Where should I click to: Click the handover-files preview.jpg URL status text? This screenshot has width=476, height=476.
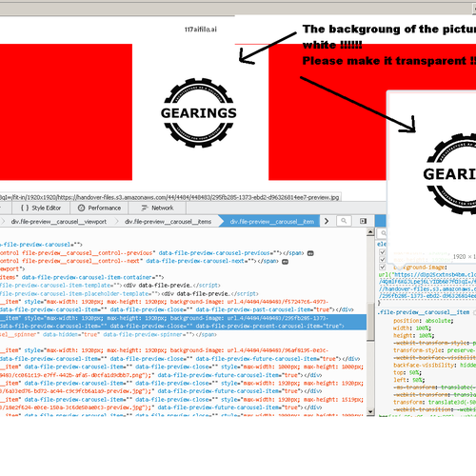pos(169,197)
